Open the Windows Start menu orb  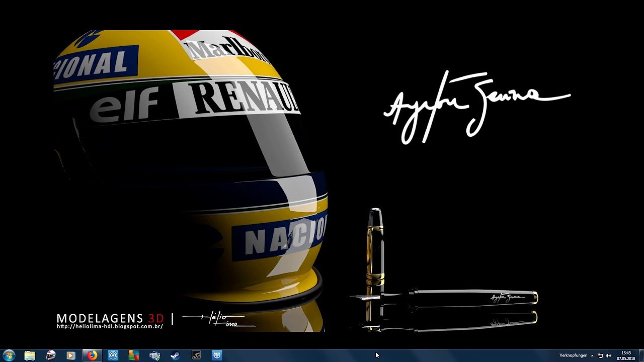click(x=9, y=355)
